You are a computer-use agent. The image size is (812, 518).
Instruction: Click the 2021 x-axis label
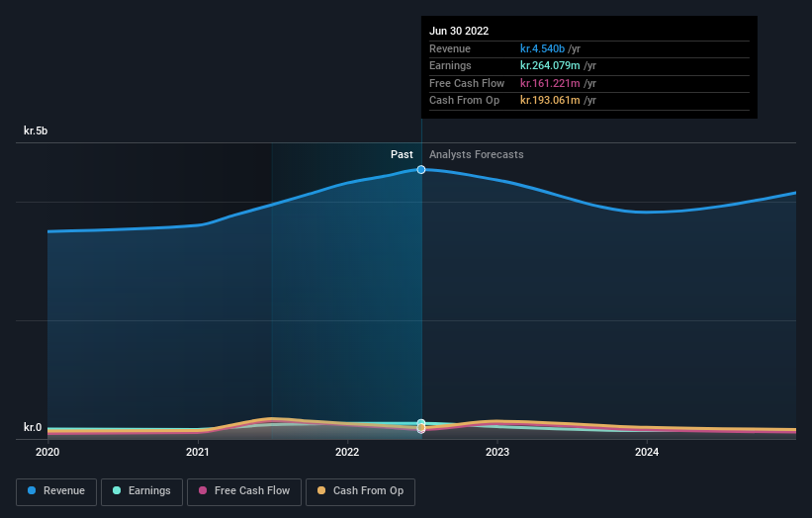click(197, 452)
